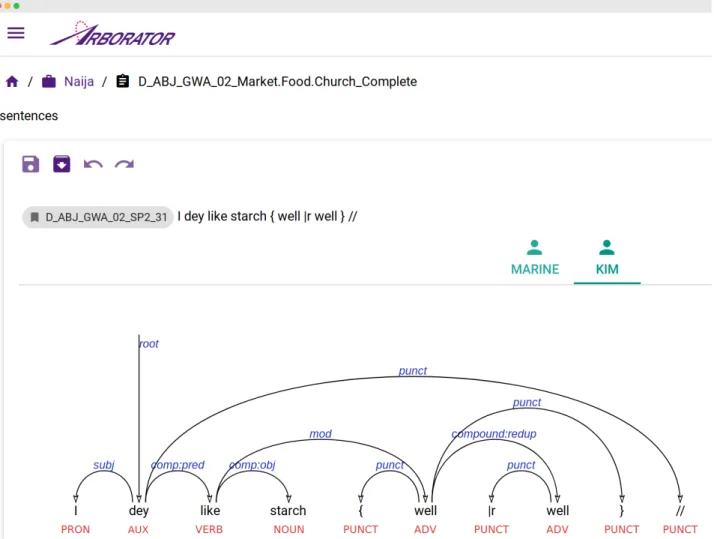
Task: Click the PUNCT tag under '//'
Action: 680,529
